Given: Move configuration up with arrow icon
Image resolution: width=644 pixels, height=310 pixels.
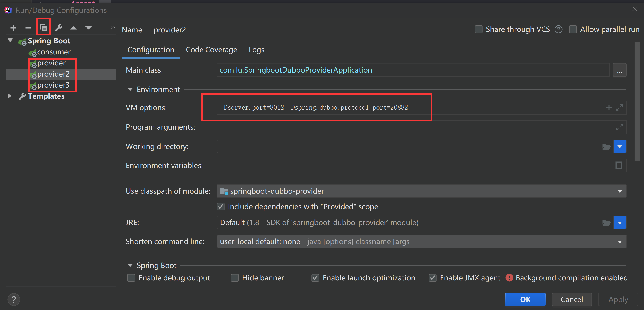Looking at the screenshot, I should pyautogui.click(x=73, y=28).
